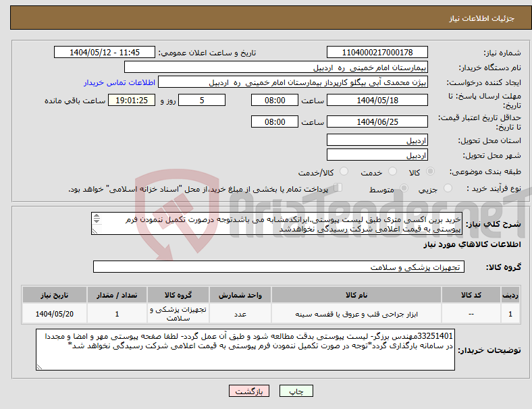Click the announcement date field 1404/05/12 - 11:45

tap(105, 52)
